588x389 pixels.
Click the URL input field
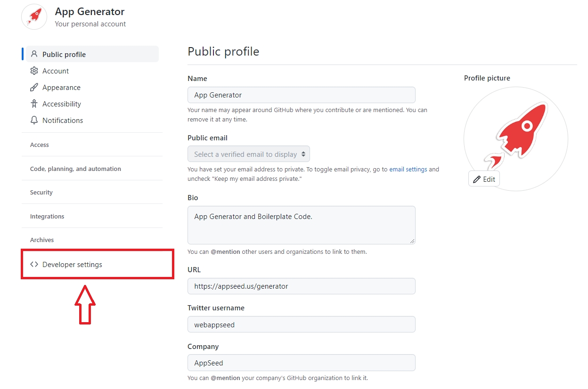(x=301, y=286)
